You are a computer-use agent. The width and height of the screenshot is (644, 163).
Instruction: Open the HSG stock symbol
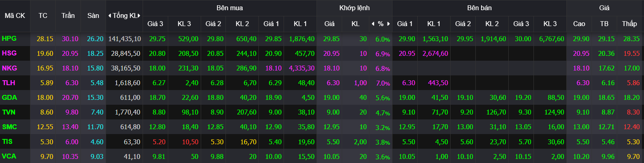point(9,53)
